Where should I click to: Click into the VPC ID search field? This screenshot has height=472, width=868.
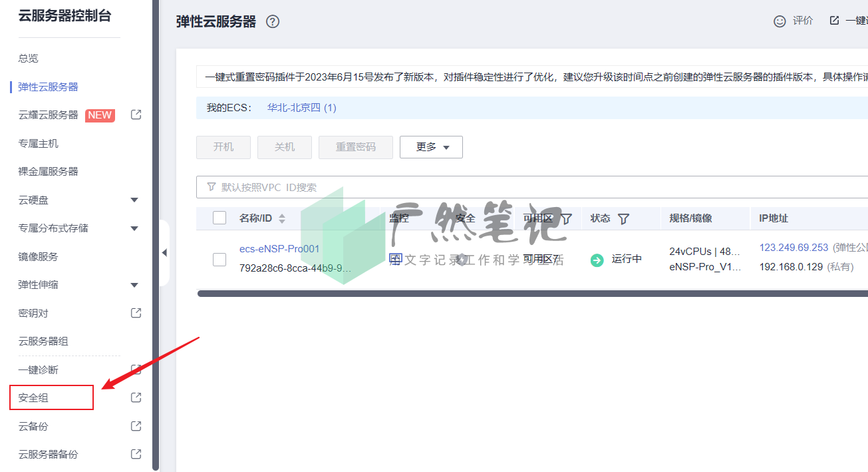pos(532,187)
